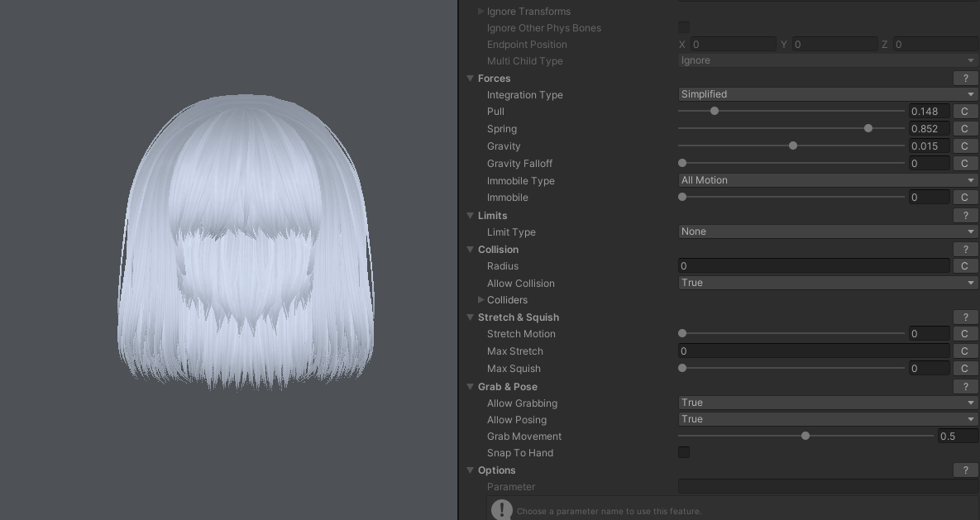Click the Gravity Falloff slider handle
The image size is (980, 520).
coord(682,163)
